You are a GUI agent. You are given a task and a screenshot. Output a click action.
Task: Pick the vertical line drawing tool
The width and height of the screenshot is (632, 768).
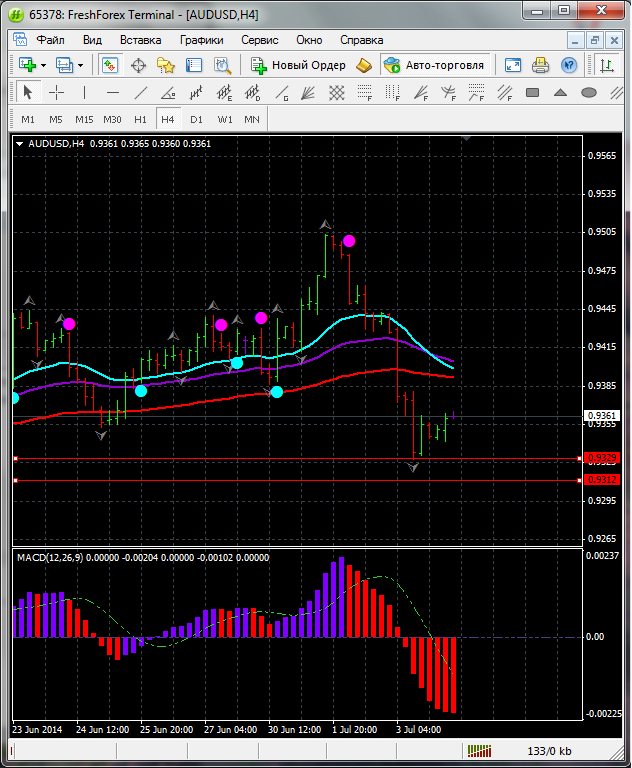(x=85, y=93)
